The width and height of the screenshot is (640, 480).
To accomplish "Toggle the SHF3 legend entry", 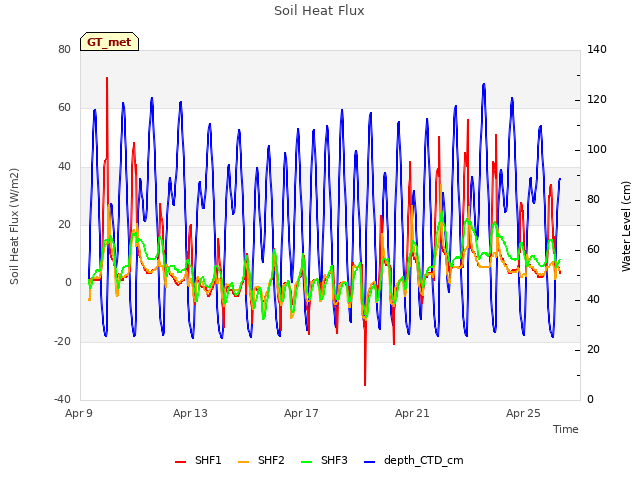I will pos(324,461).
